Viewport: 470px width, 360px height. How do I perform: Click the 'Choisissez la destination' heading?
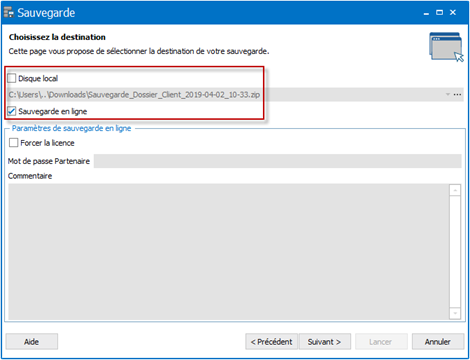(57, 37)
